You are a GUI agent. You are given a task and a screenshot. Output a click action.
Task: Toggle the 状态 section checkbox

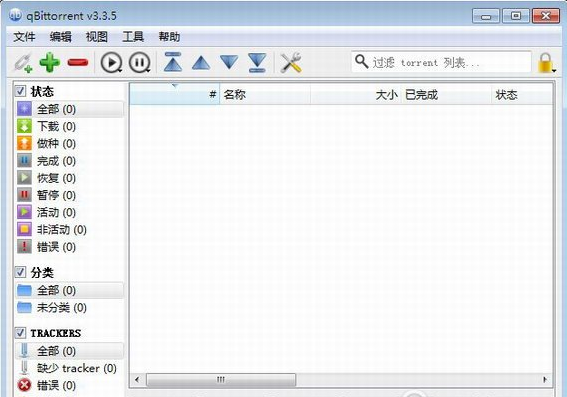point(20,91)
